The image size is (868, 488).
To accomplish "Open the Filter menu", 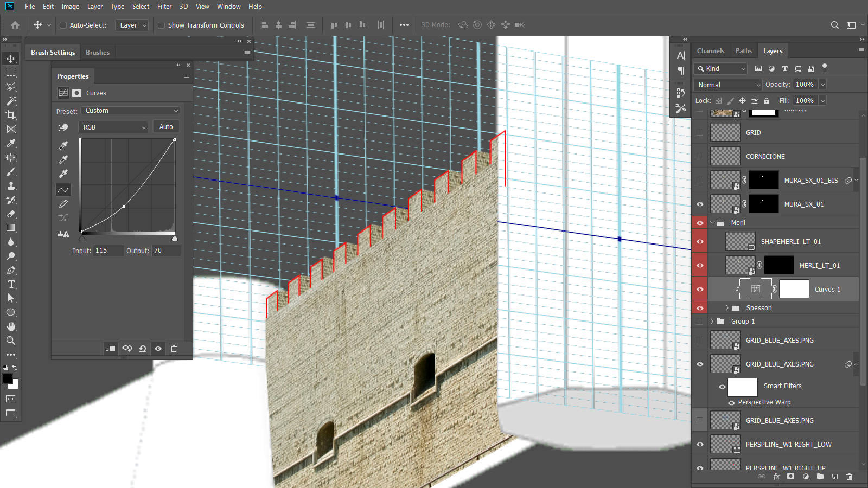I will [164, 7].
